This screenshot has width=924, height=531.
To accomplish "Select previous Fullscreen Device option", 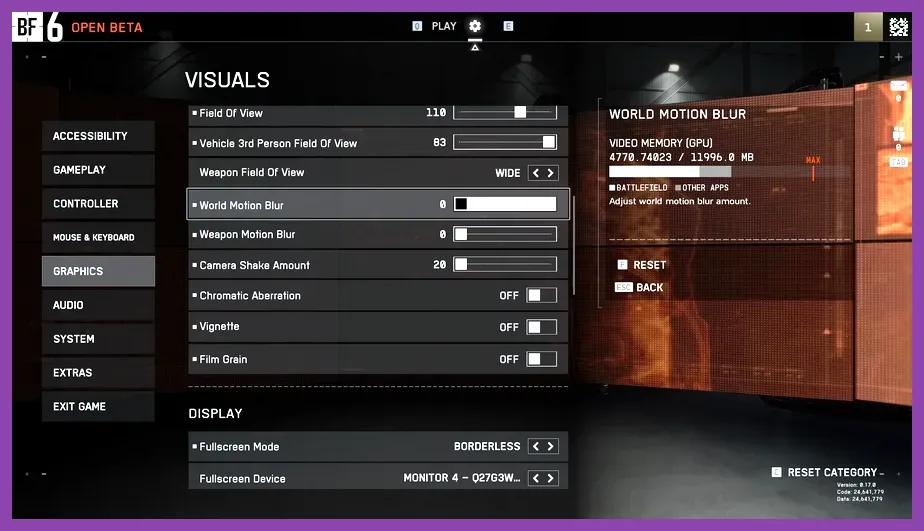I will tap(536, 478).
